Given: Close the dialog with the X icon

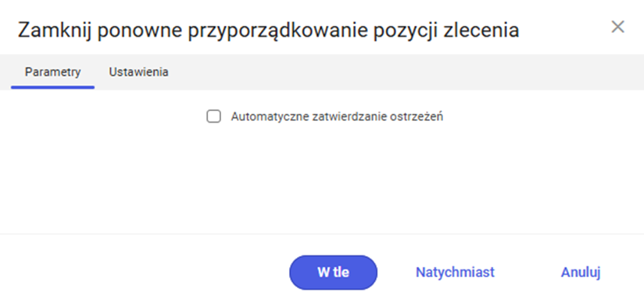Looking at the screenshot, I should coord(617,27).
